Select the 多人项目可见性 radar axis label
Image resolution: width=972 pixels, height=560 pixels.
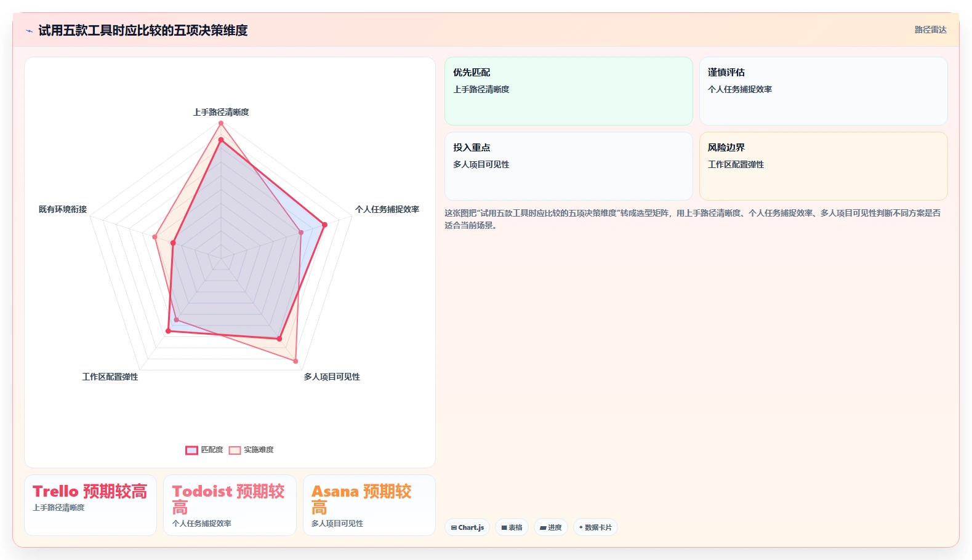(x=332, y=377)
